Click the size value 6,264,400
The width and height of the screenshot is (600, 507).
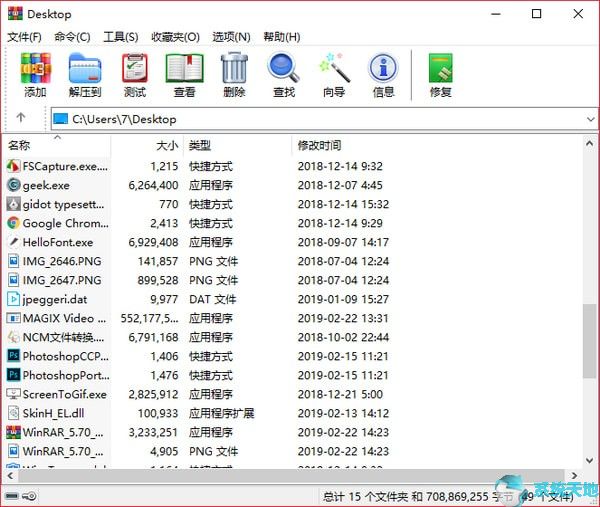[153, 185]
